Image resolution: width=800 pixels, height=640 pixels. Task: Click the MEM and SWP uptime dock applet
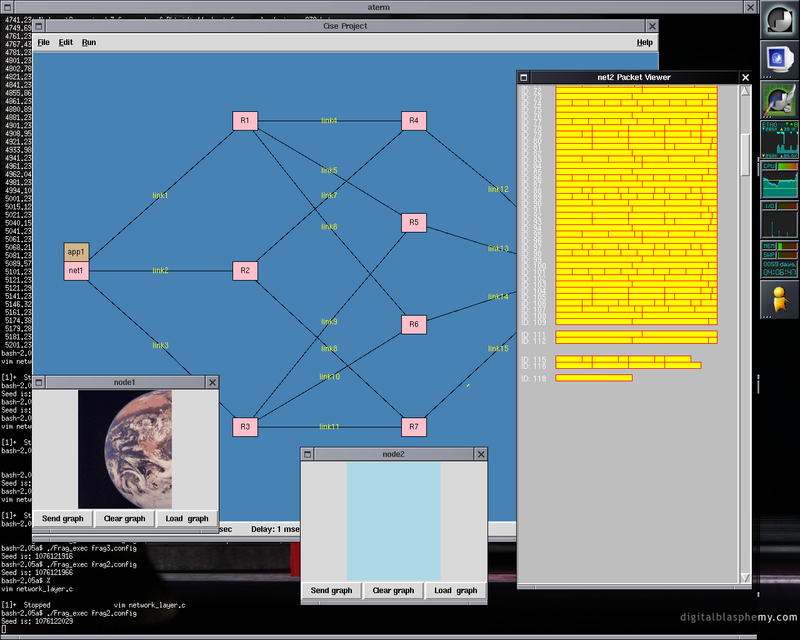(779, 259)
